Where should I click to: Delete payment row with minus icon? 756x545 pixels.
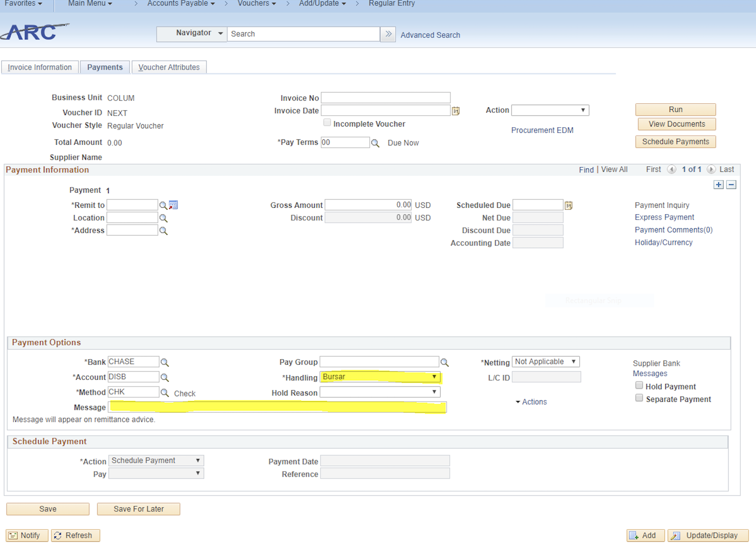[x=731, y=185]
